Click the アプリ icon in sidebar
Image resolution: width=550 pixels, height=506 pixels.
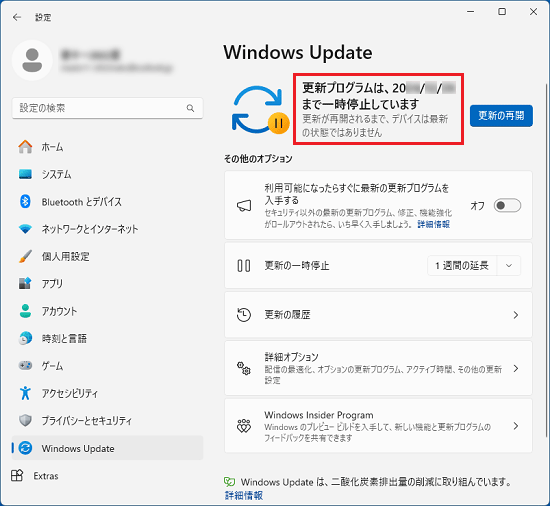tap(25, 283)
